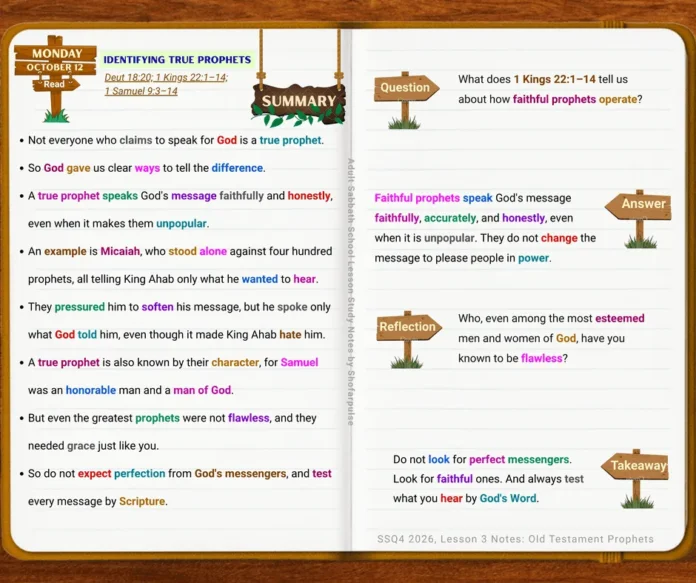Click the Monday October 12 signpost
The height and width of the screenshot is (583, 696).
coord(55,78)
